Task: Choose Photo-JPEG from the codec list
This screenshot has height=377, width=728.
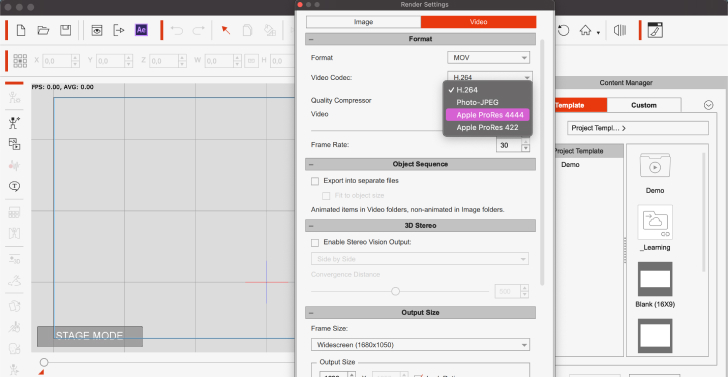Action: tap(488, 102)
